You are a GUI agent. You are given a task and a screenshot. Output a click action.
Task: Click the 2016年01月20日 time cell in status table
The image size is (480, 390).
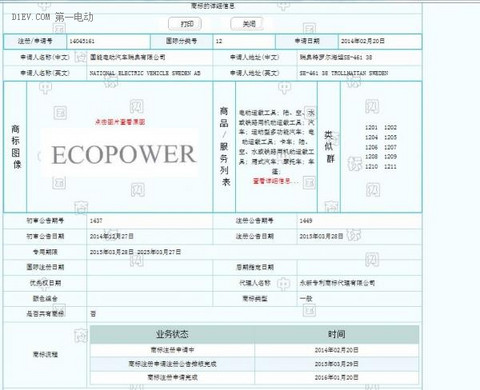tap(337, 377)
